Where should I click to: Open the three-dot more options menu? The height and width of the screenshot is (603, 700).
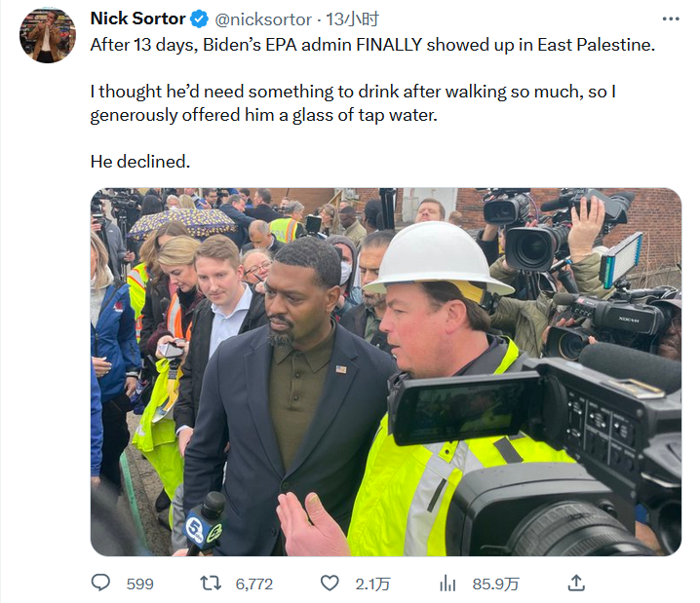(x=671, y=19)
